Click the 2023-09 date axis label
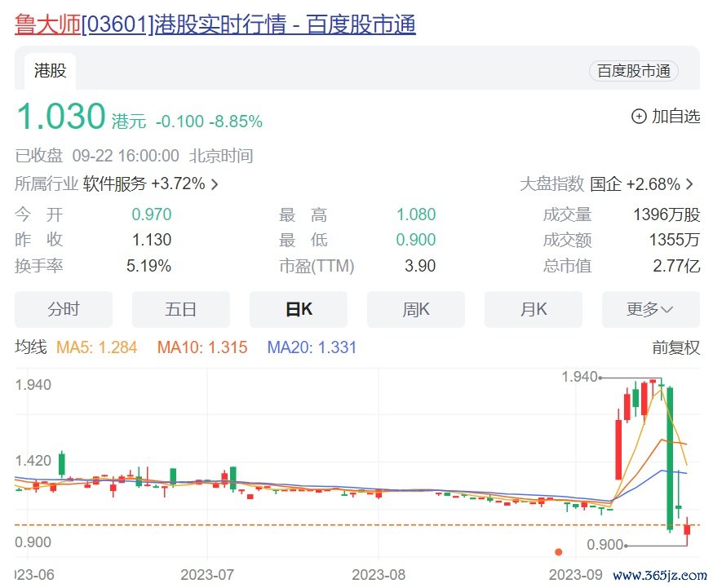The width and height of the screenshot is (713, 588). (x=575, y=575)
